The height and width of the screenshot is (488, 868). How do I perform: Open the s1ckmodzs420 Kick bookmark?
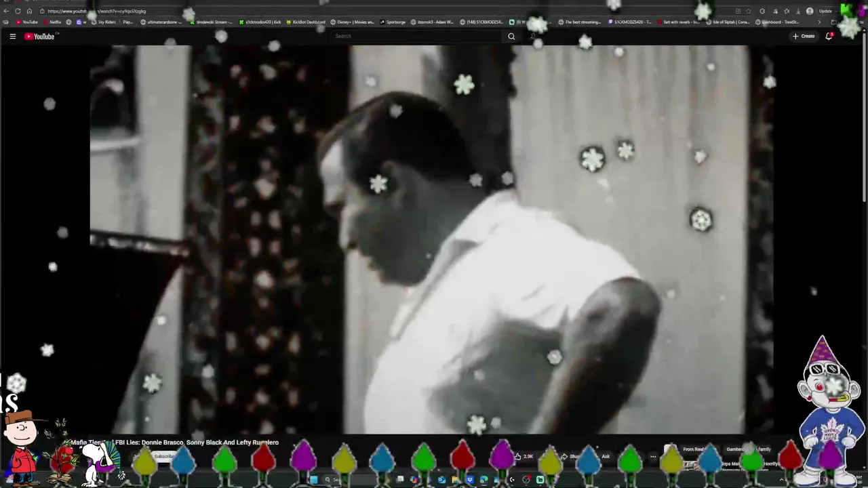[260, 22]
